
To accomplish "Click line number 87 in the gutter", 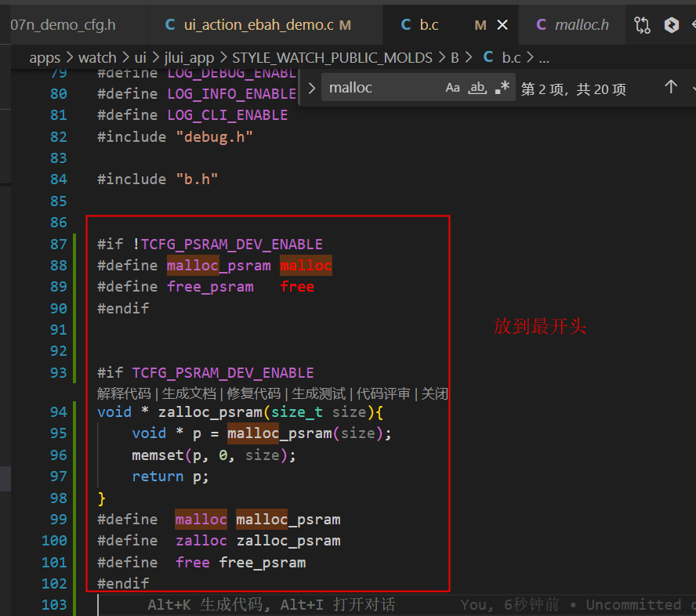I will click(x=59, y=244).
